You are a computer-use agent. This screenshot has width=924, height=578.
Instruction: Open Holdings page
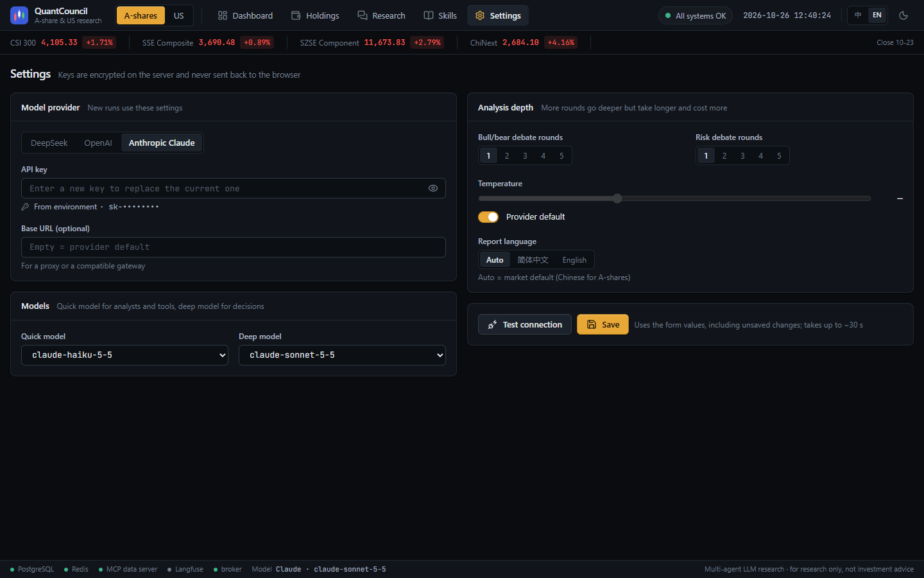pos(315,15)
